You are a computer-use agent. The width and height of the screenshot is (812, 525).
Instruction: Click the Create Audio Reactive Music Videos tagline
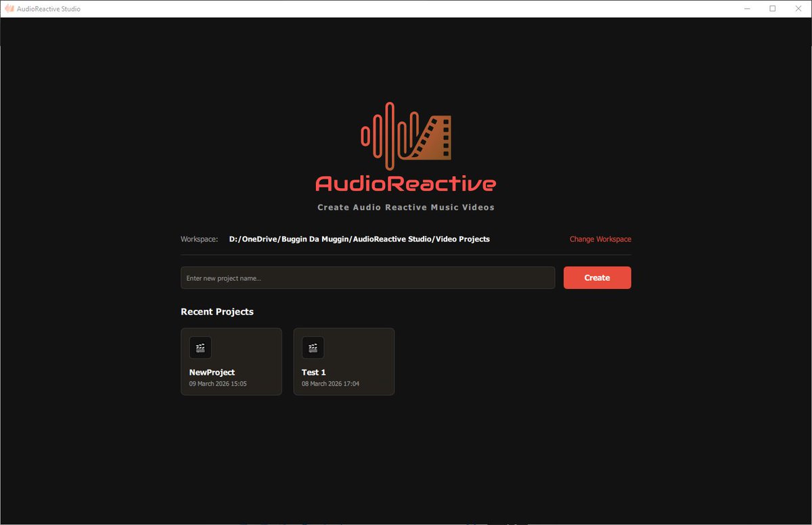click(406, 207)
